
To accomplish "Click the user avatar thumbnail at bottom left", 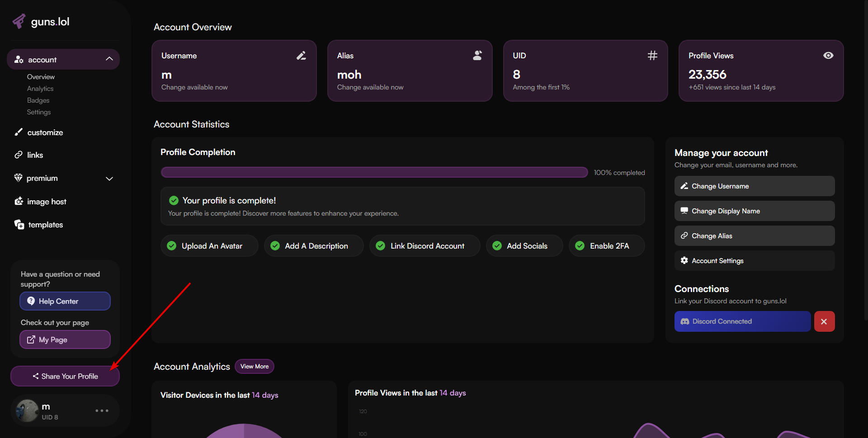I will click(x=27, y=410).
